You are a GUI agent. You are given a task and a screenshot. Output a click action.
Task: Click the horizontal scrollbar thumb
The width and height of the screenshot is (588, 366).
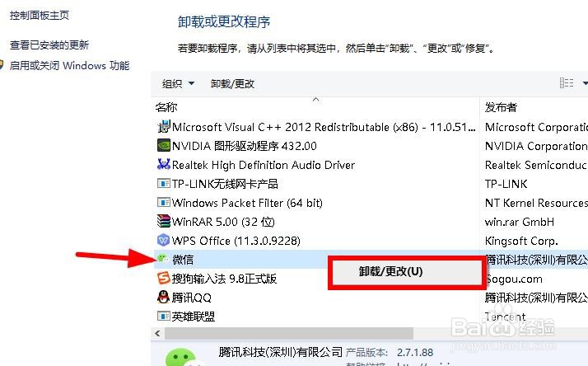[289, 333]
